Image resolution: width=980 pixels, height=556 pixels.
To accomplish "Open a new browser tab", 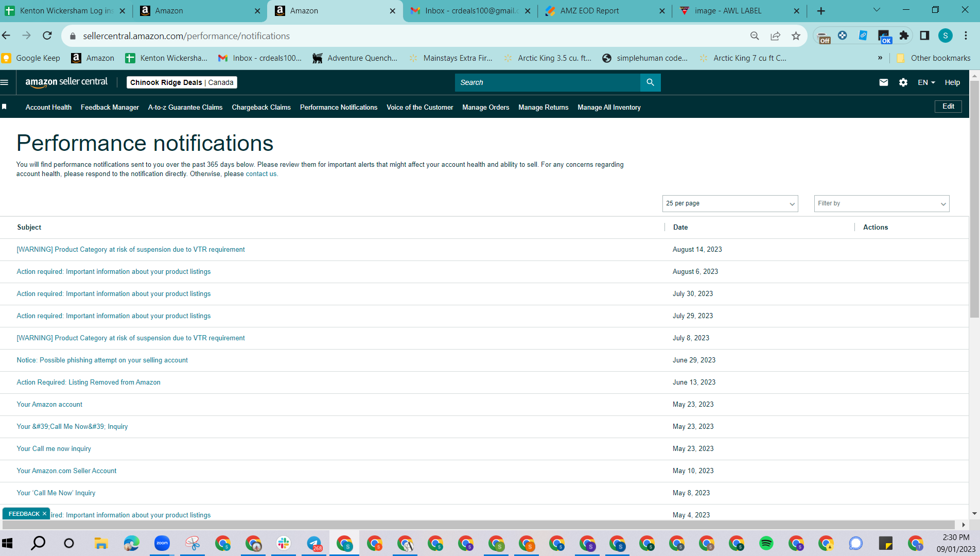I will tap(821, 11).
